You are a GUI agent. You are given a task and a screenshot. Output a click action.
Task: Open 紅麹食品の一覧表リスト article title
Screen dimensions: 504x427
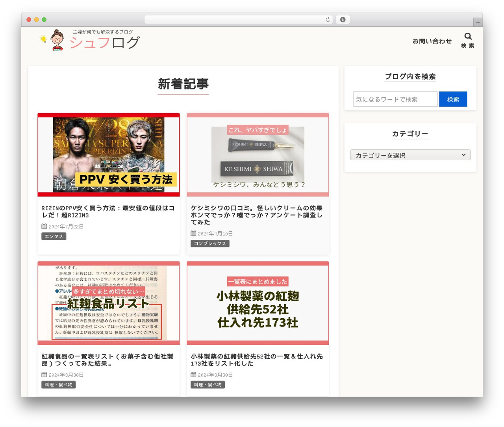coord(107,360)
